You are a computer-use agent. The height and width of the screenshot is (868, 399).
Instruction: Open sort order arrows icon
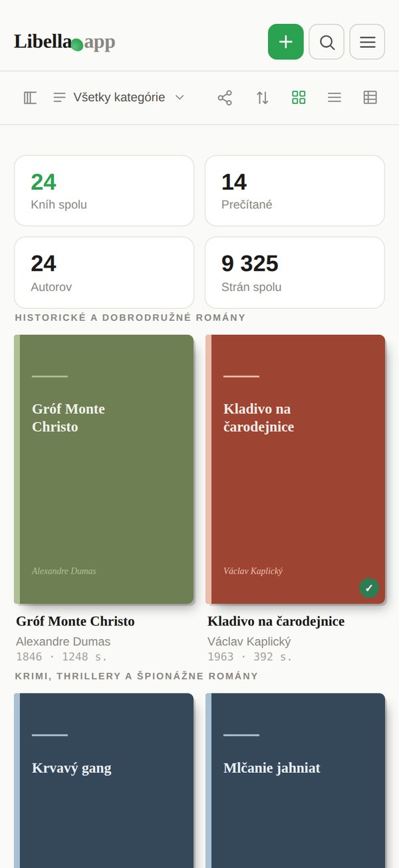(262, 98)
